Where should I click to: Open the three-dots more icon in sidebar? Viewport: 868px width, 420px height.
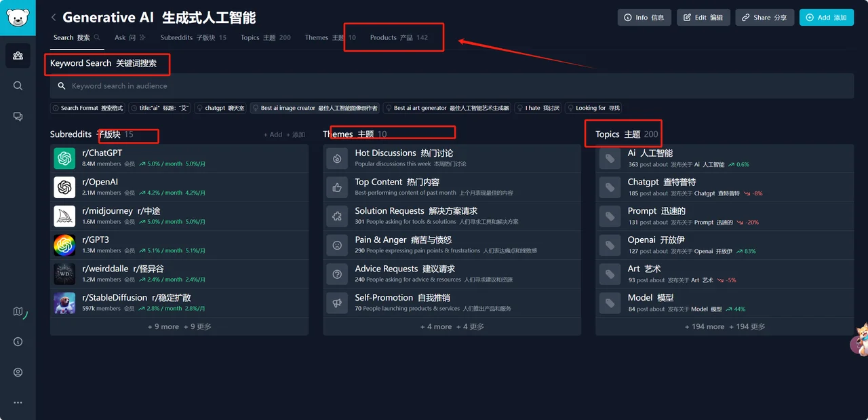click(x=18, y=402)
